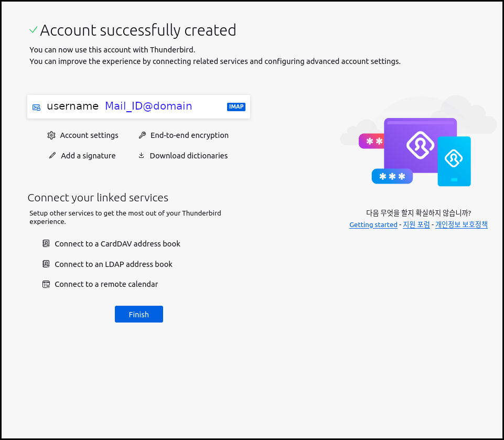Click the green success checkmark icon
Viewport: 504px width, 440px height.
(x=33, y=30)
